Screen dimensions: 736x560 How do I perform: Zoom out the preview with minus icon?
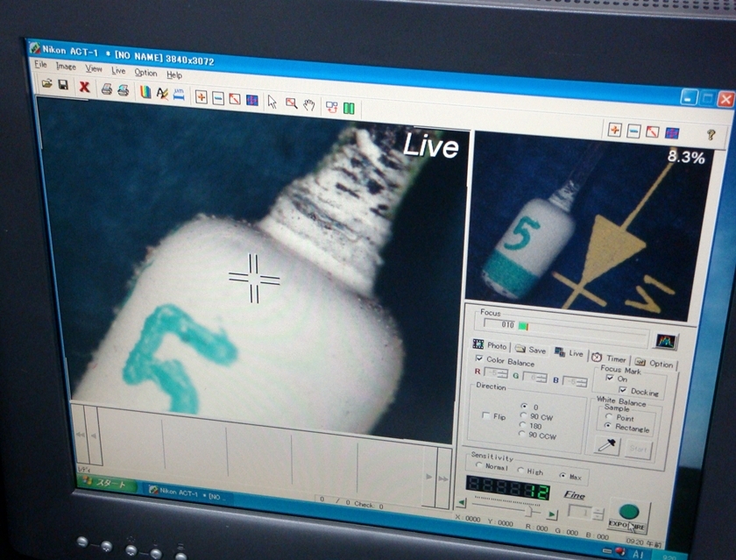click(633, 131)
